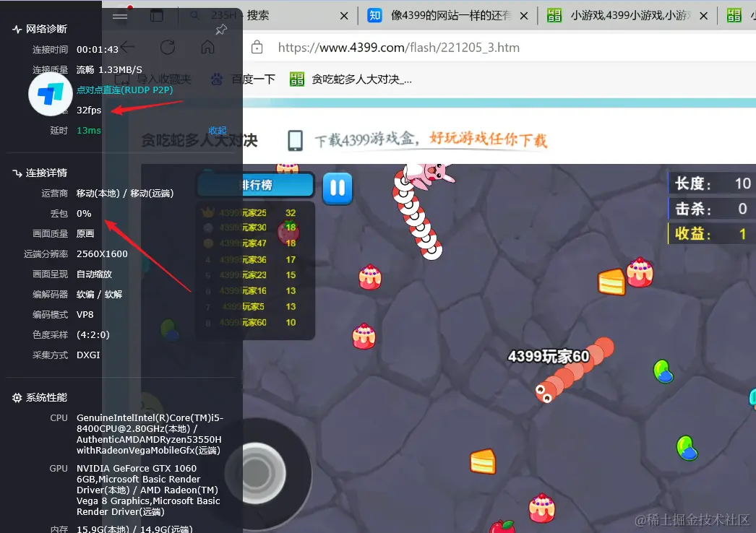Open the 百度一下 bookmark
This screenshot has height=533, width=756.
pos(243,79)
